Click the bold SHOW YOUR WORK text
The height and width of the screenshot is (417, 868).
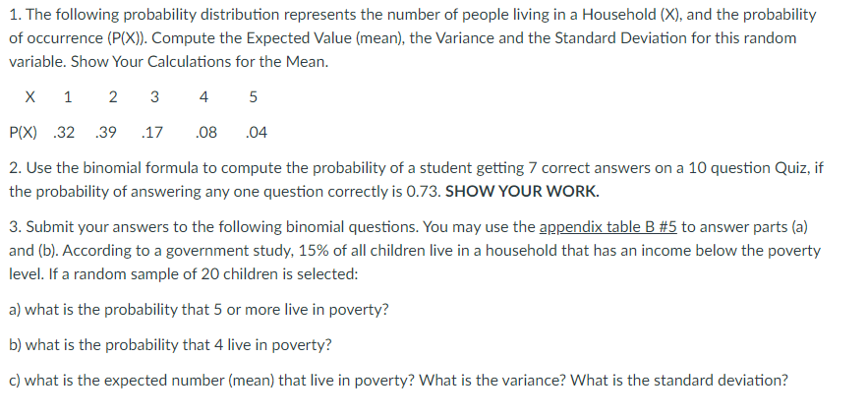coord(522,192)
